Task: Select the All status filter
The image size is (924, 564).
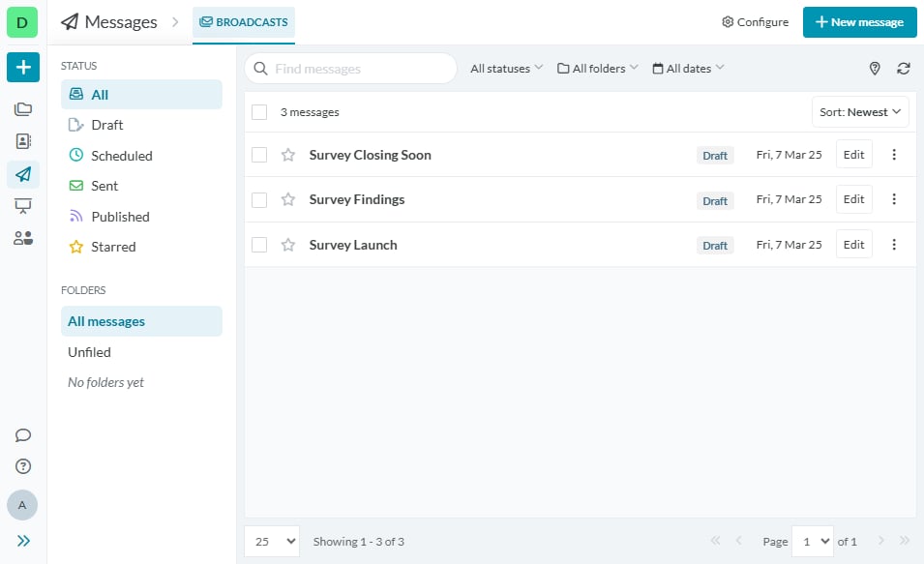Action: (x=141, y=94)
